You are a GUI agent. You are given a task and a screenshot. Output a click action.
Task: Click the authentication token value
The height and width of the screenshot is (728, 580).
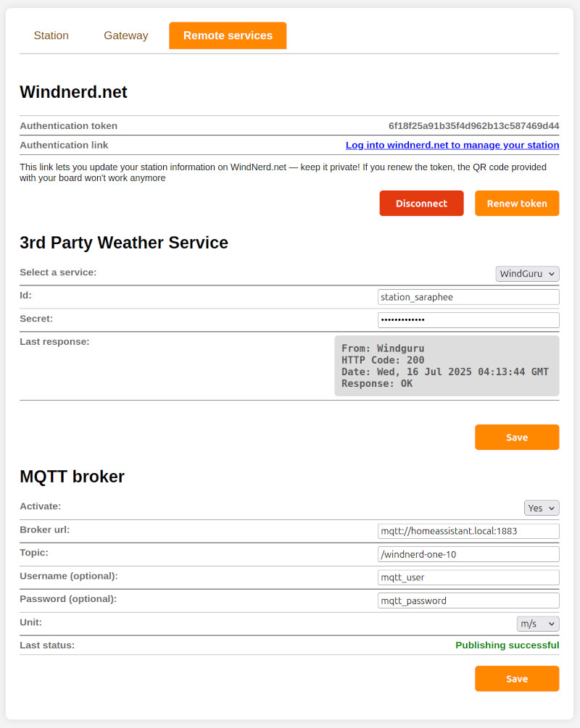coord(473,125)
